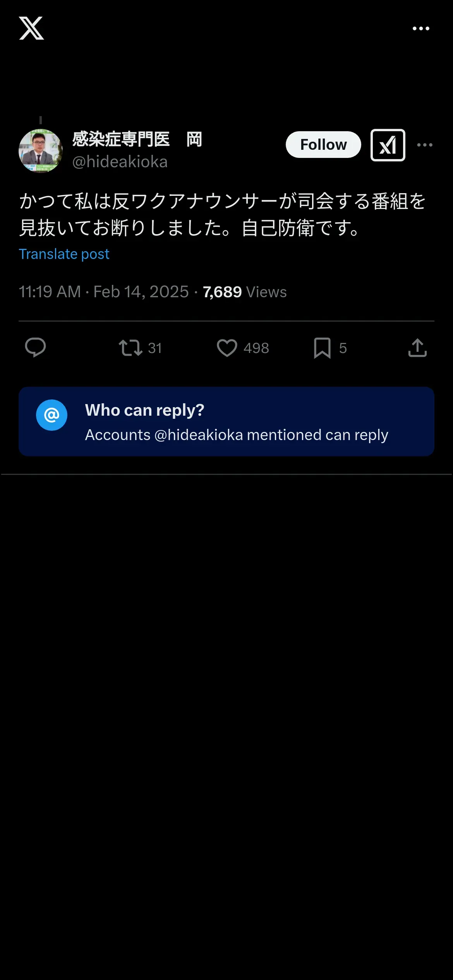The height and width of the screenshot is (980, 453).
Task: Open the top-right three-dot page menu
Action: 421,28
